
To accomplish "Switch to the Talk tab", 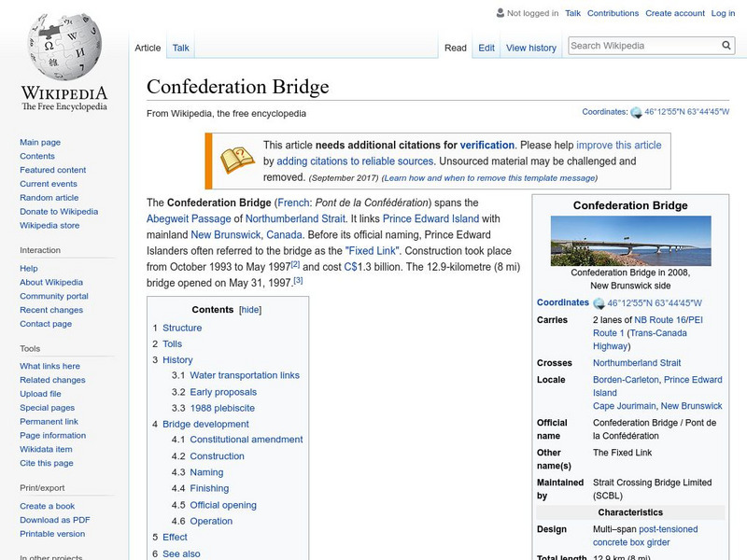I will (x=179, y=47).
